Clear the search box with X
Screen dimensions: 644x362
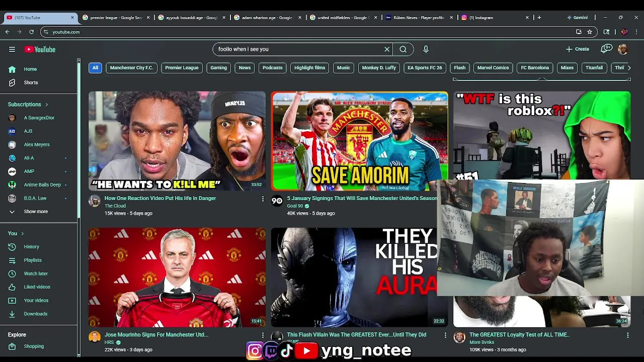tap(387, 49)
